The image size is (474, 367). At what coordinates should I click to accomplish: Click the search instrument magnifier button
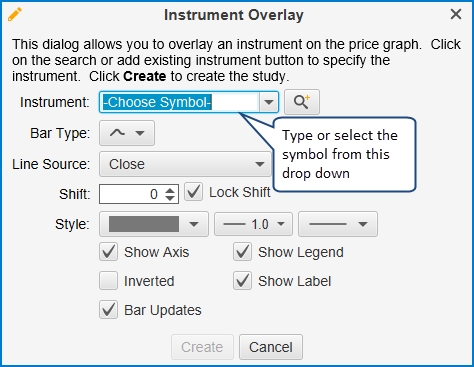pos(302,102)
